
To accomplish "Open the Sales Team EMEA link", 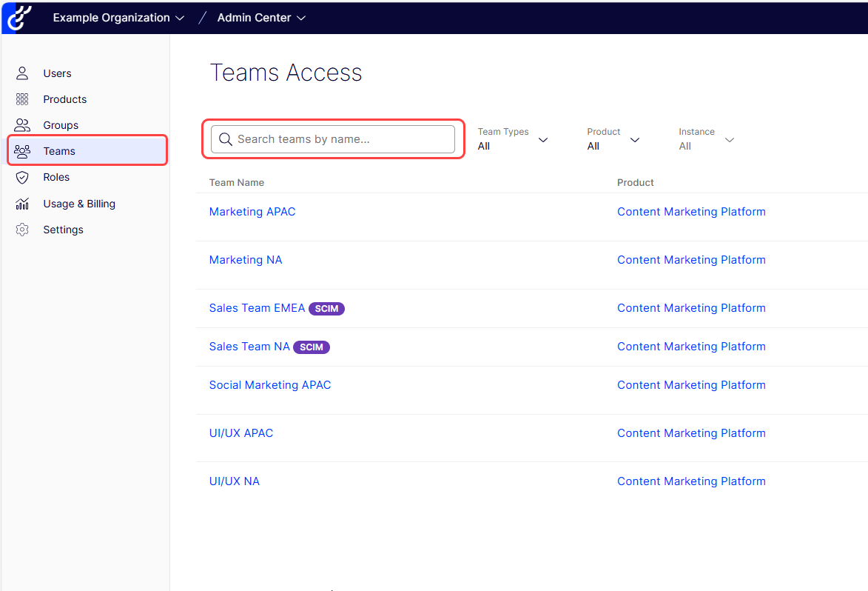I will tap(257, 308).
